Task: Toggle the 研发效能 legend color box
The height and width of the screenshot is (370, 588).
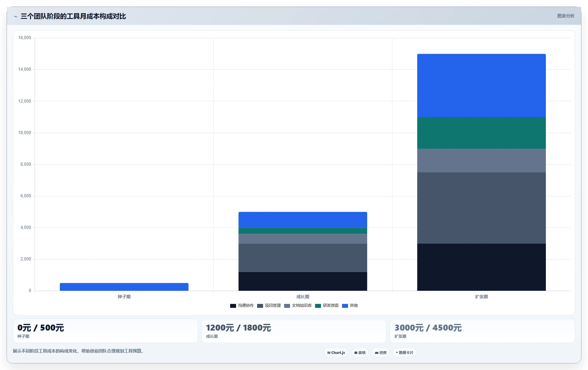Action: click(x=318, y=306)
